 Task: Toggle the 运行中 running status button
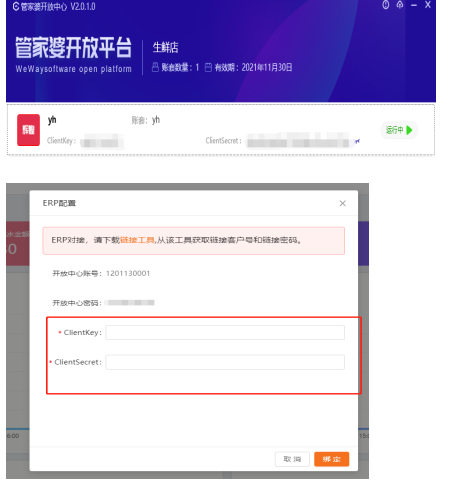coord(399,130)
